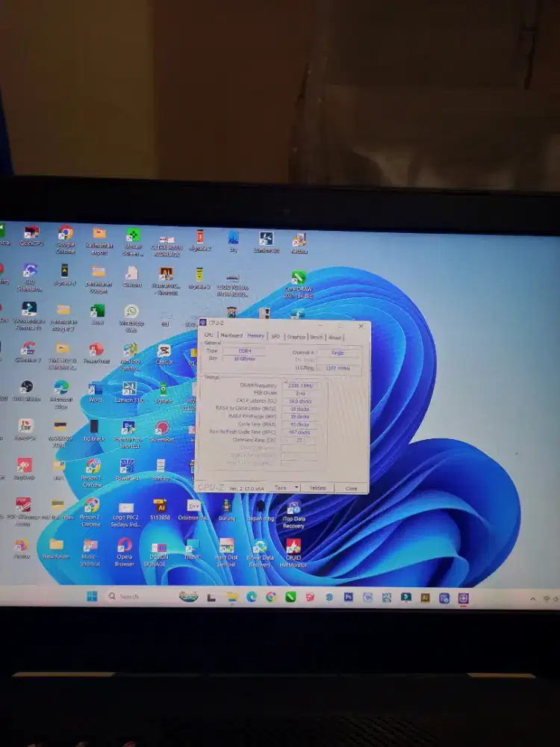The image size is (560, 747).
Task: Open the burung desktop file
Action: 227,509
